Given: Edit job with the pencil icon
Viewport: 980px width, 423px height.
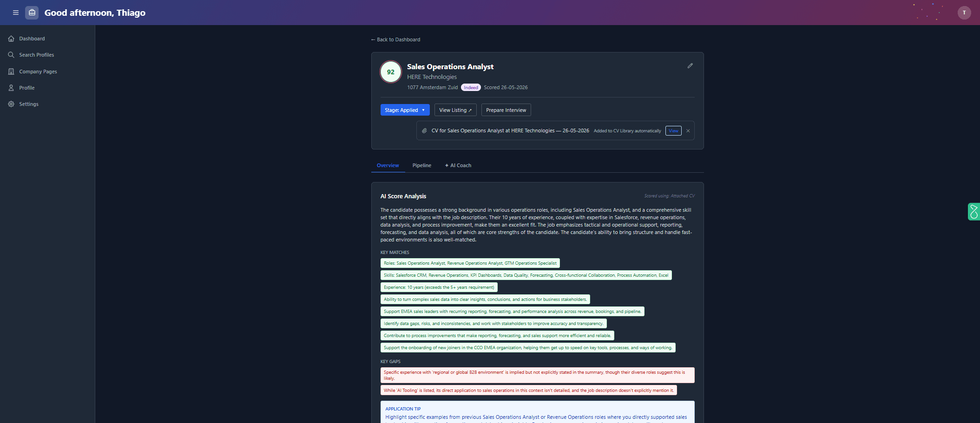Looking at the screenshot, I should (690, 66).
